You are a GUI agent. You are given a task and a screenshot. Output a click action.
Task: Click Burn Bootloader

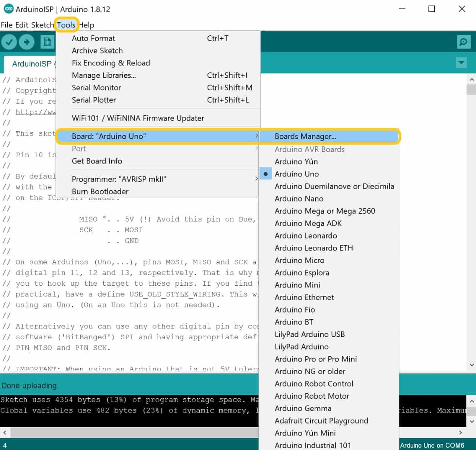(158, 191)
